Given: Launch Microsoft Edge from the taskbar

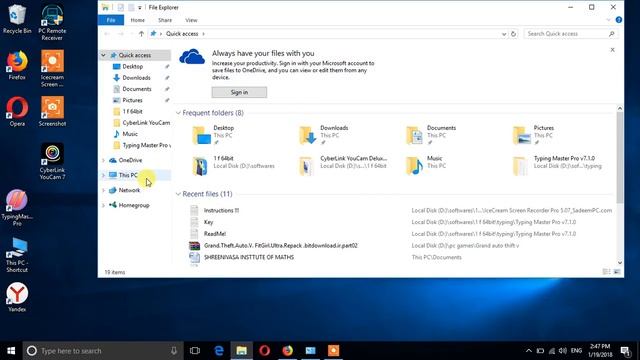Looking at the screenshot, I should coord(219,351).
